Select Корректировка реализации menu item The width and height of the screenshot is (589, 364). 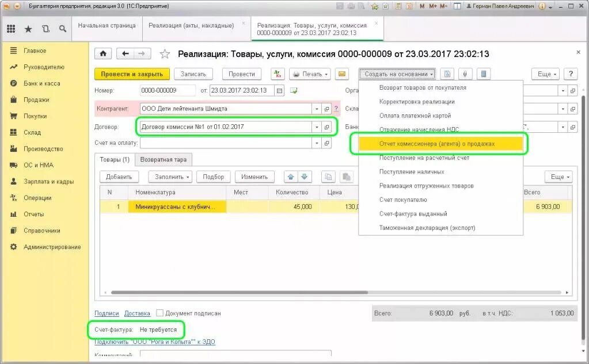417,102
